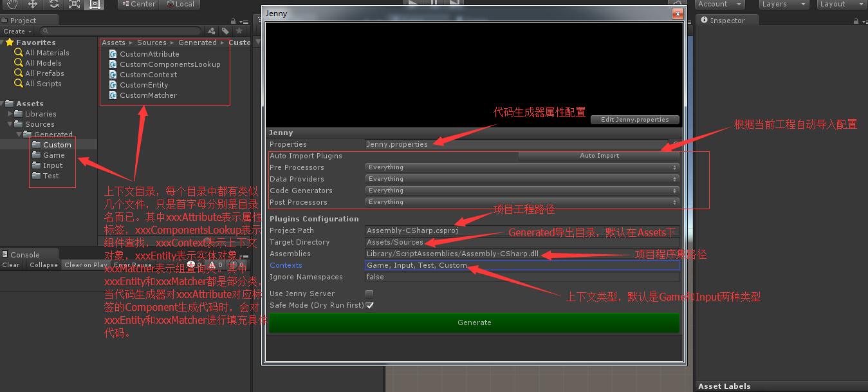The image size is (868, 392).
Task: Enable the Use Jenny Server checkbox
Action: pos(369,294)
